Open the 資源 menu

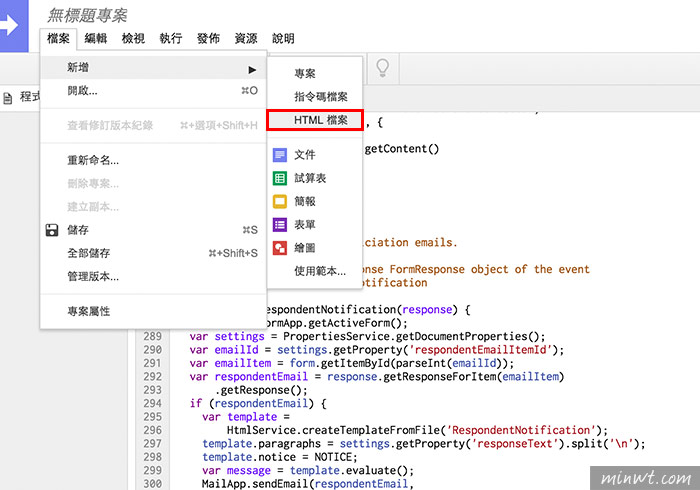click(246, 38)
